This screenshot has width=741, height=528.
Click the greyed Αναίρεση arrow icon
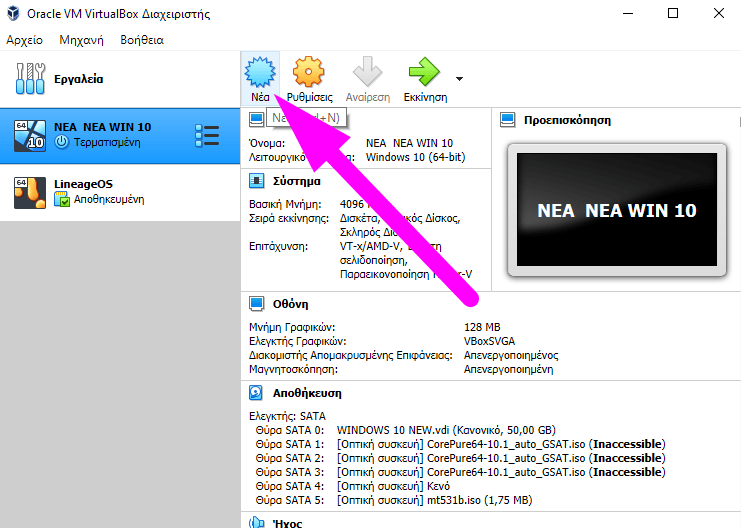click(367, 72)
